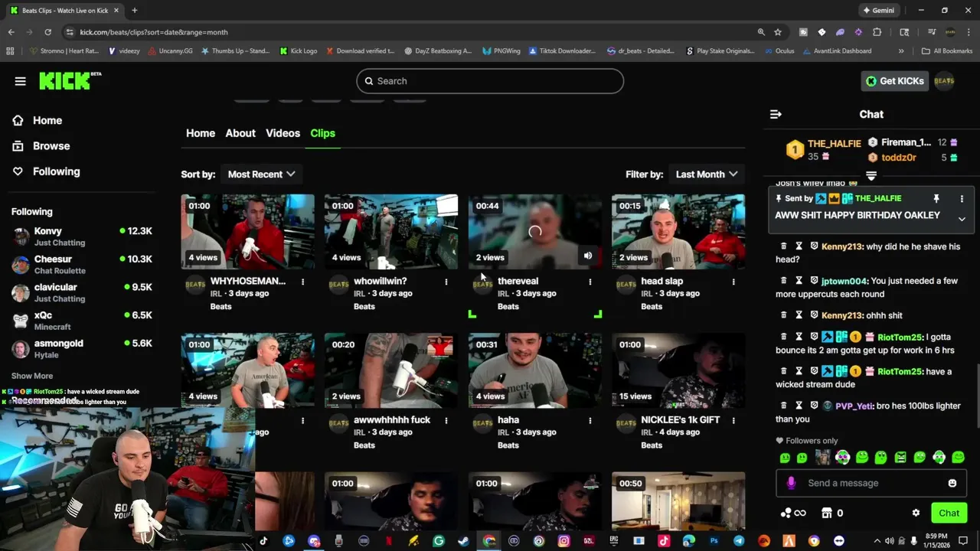Viewport: 980px width, 551px height.
Task: Delete Kenny213's head shave message
Action: click(783, 246)
